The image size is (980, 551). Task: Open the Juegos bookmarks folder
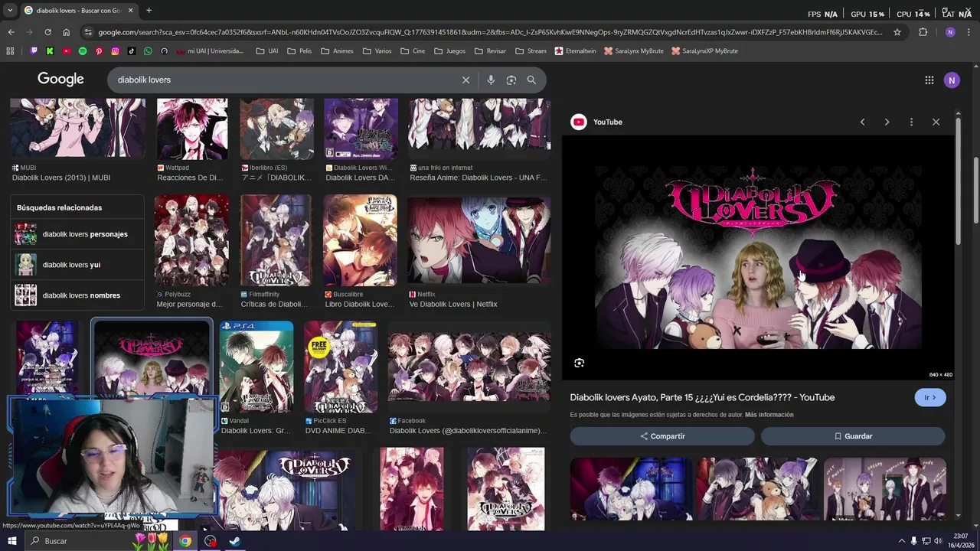point(449,51)
